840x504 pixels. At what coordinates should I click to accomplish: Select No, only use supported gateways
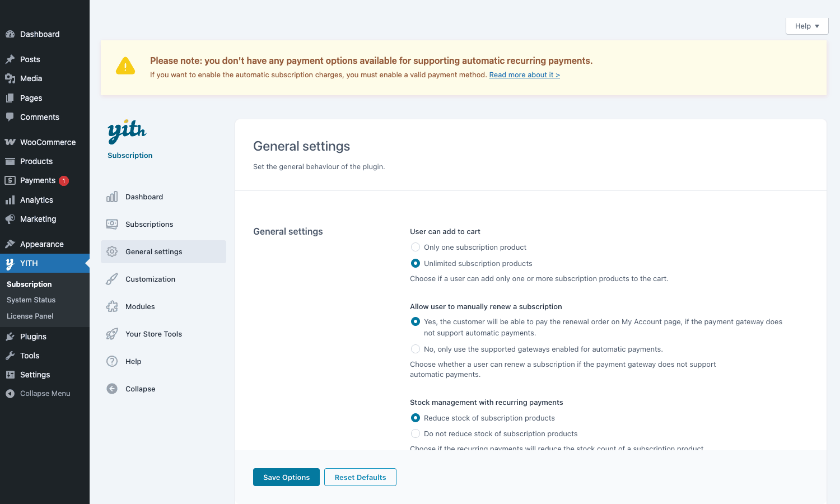pyautogui.click(x=416, y=349)
